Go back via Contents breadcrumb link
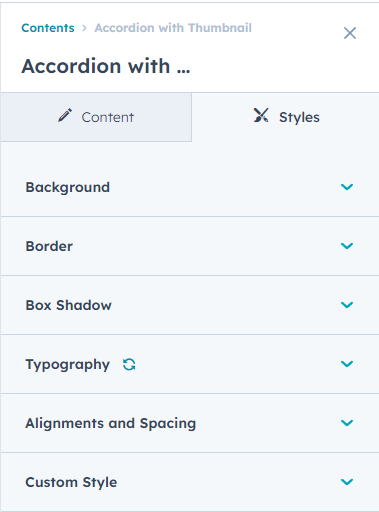Image resolution: width=379 pixels, height=512 pixels. point(48,28)
